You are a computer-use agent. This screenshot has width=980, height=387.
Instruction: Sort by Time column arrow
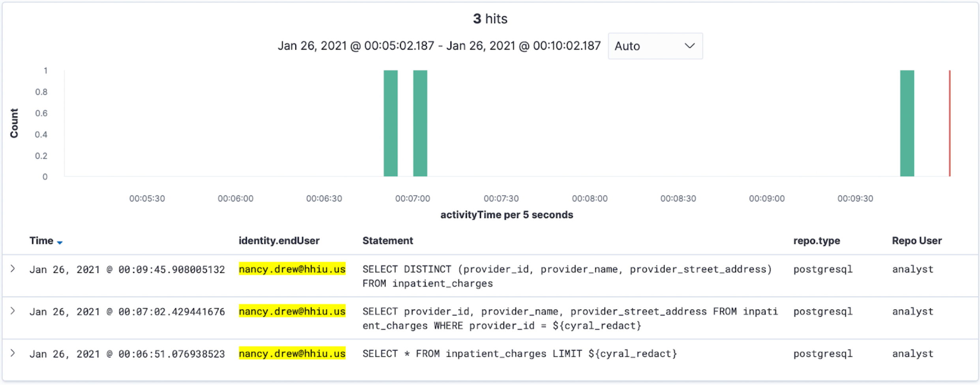pos(60,242)
